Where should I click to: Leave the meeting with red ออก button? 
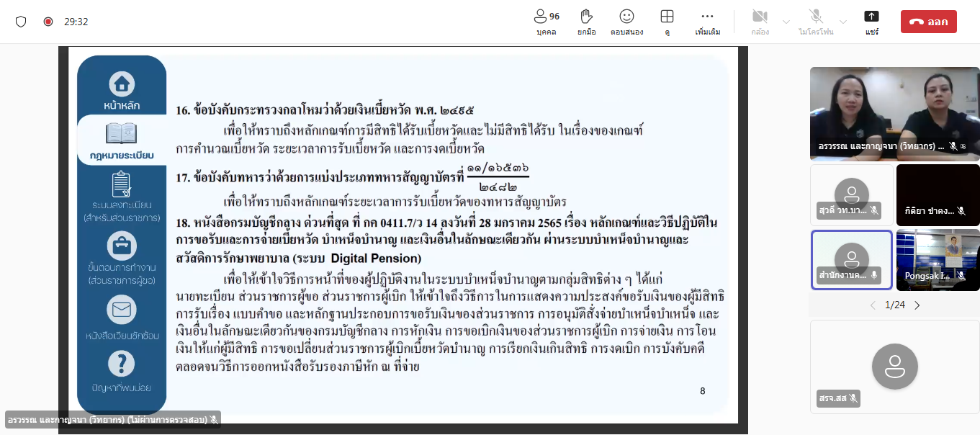tap(928, 22)
